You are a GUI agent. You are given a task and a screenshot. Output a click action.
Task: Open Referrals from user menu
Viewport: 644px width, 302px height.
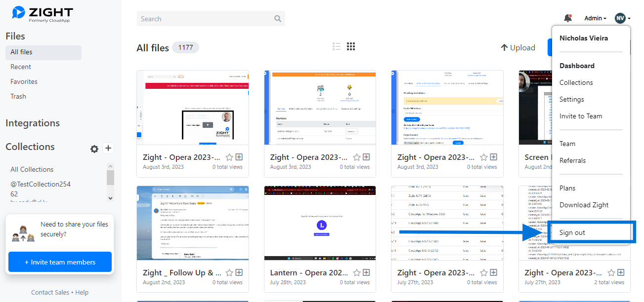click(572, 160)
